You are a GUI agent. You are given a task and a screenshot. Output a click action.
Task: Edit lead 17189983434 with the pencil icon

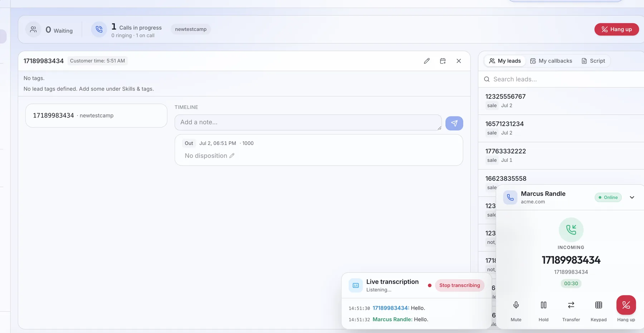coord(427,61)
